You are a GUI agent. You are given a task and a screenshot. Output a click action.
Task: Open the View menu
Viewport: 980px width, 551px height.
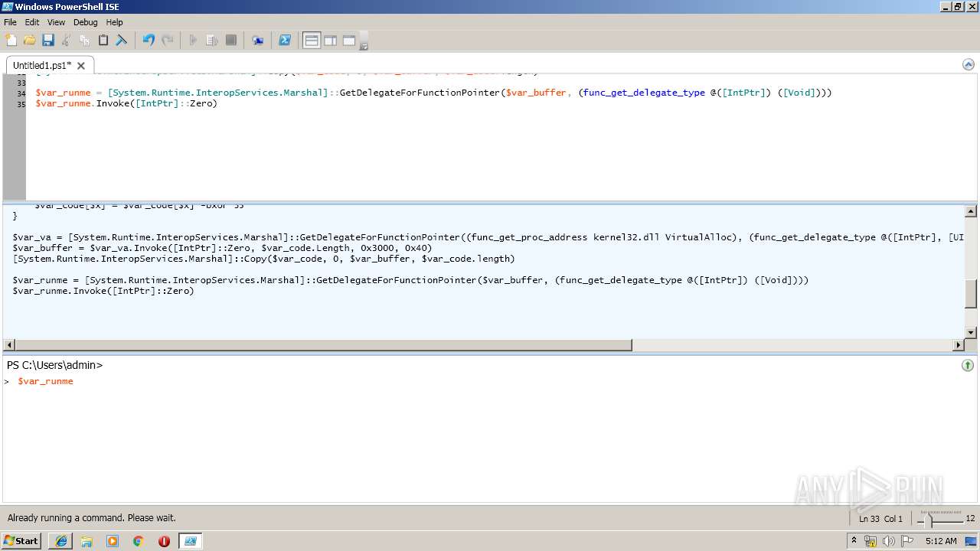(x=56, y=22)
